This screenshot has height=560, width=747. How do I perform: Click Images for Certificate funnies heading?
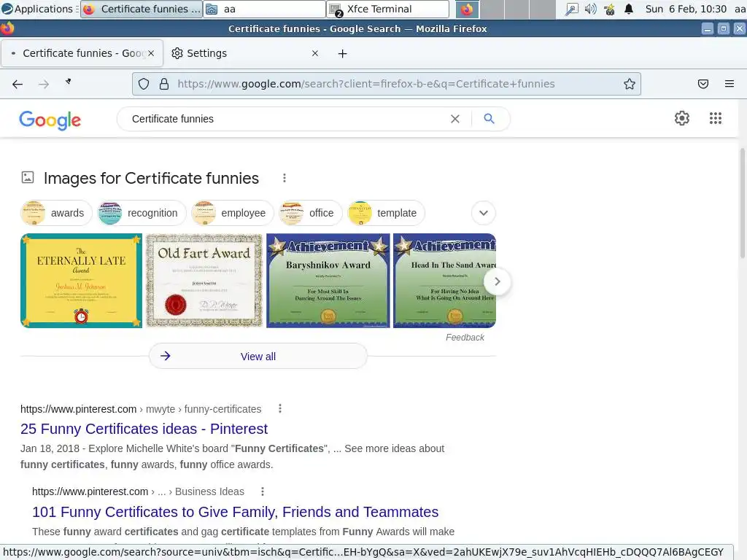click(x=151, y=178)
